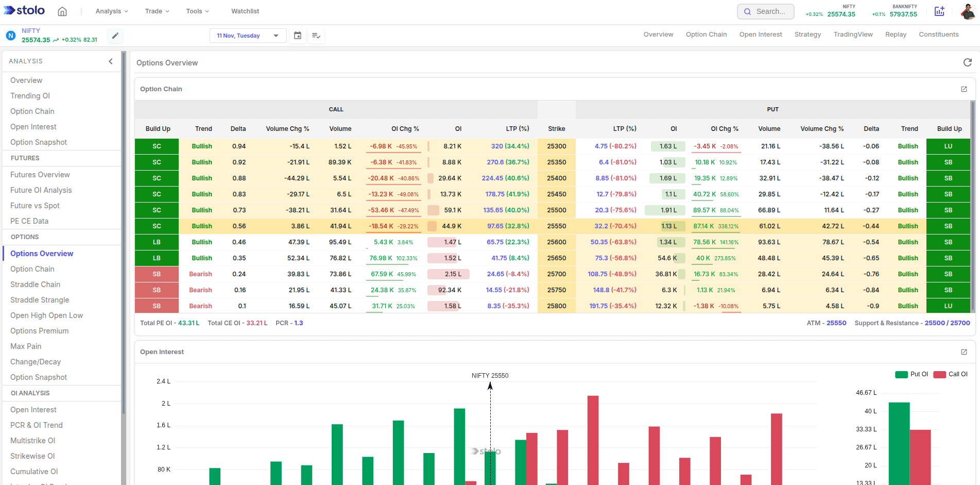The height and width of the screenshot is (485, 980).
Task: Go home using the home icon
Action: (x=62, y=11)
